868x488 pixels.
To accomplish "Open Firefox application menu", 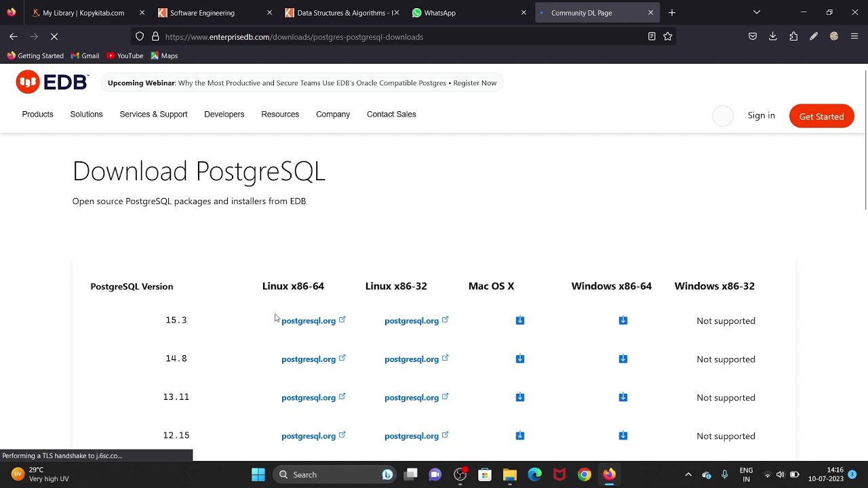I will tap(854, 37).
